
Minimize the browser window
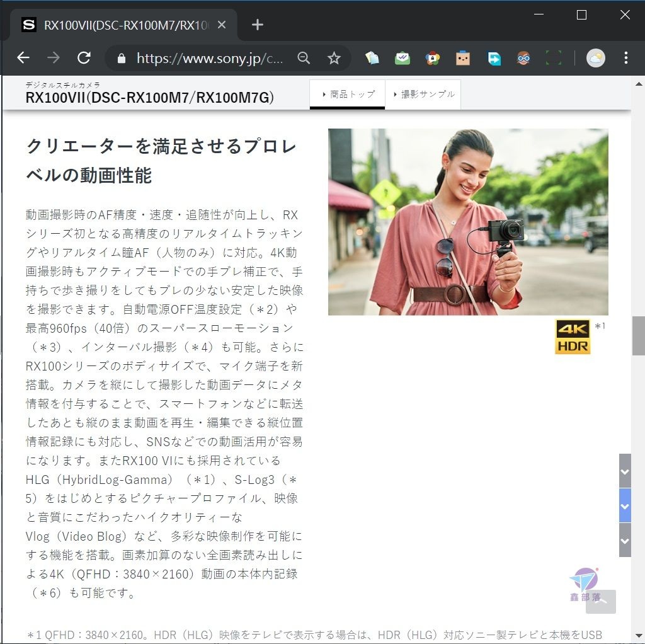pyautogui.click(x=539, y=15)
